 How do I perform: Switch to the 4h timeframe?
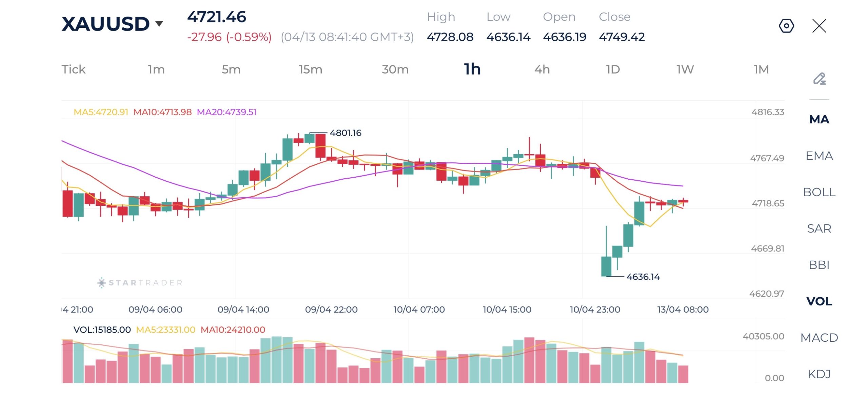click(542, 69)
